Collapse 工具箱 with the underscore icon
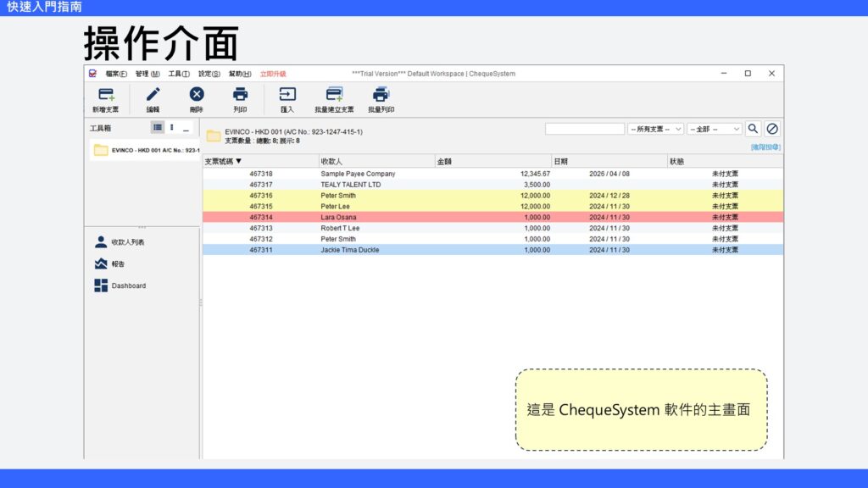The width and height of the screenshot is (868, 488). pos(186,129)
